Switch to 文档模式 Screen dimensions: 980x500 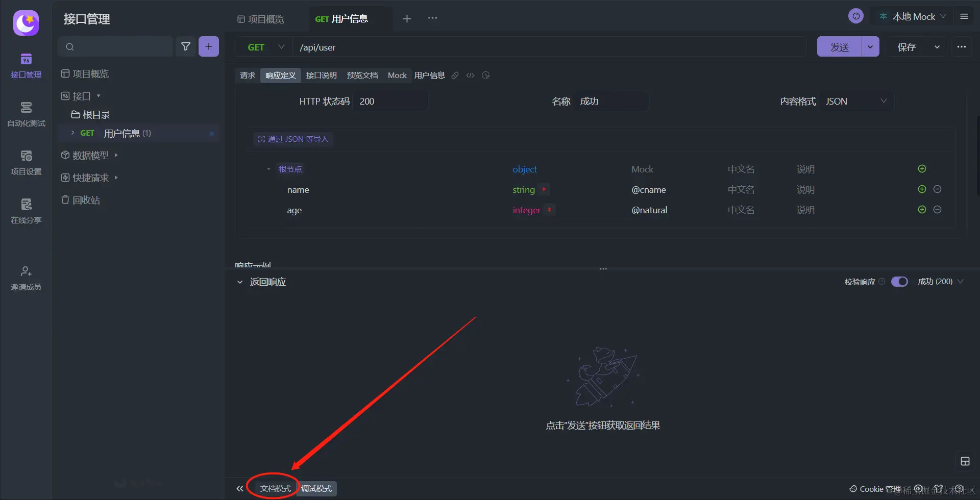276,489
